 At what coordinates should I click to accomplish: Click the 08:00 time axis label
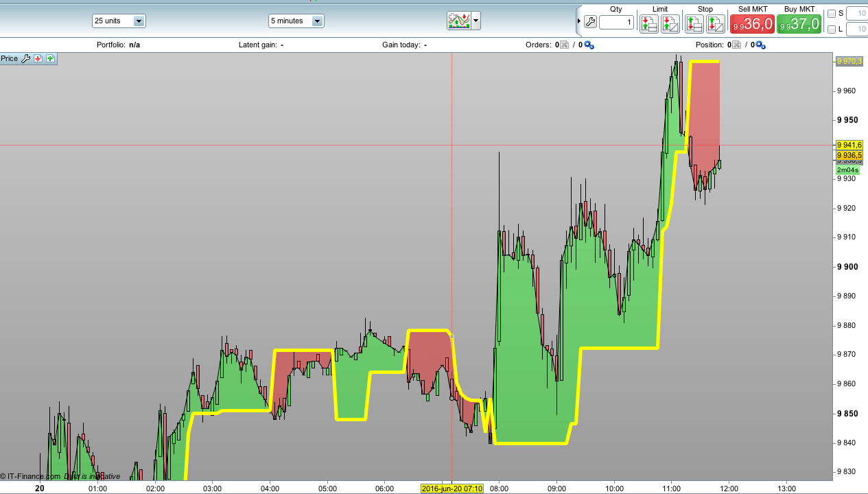[500, 489]
